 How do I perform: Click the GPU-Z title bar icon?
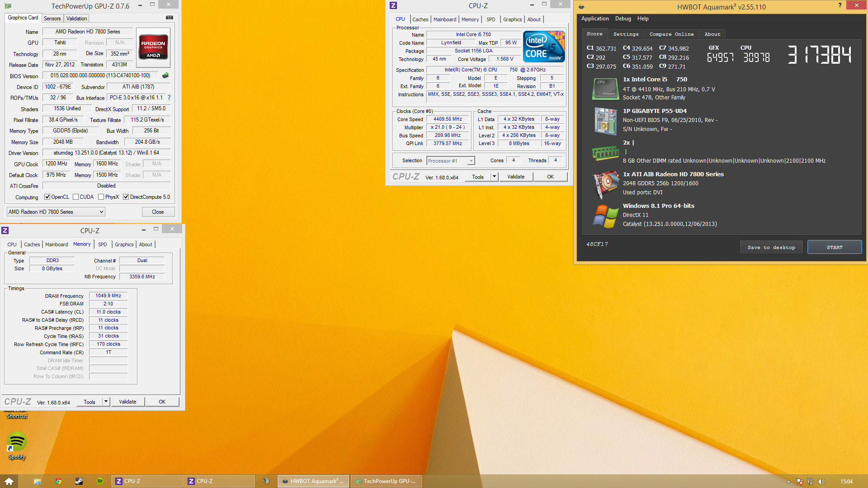(8, 6)
